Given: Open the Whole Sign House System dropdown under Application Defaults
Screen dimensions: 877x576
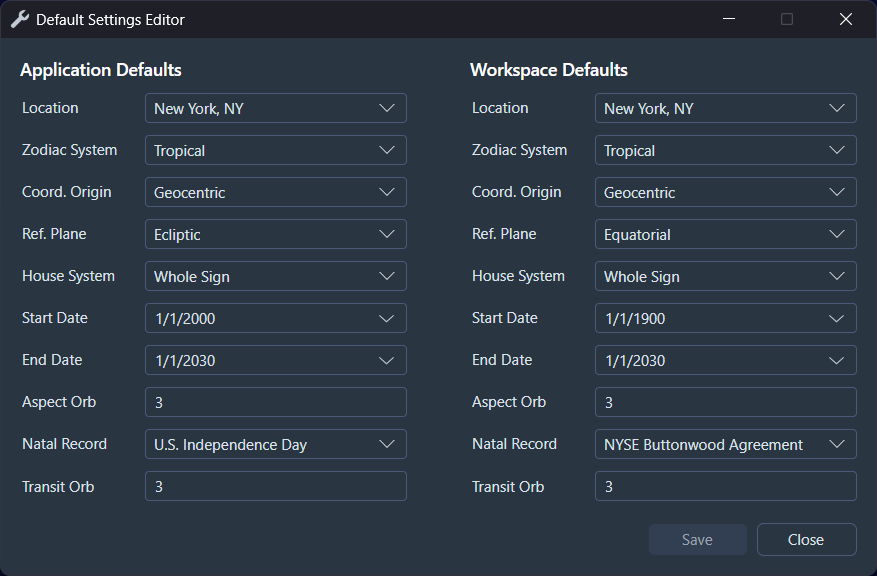Looking at the screenshot, I should pyautogui.click(x=275, y=276).
